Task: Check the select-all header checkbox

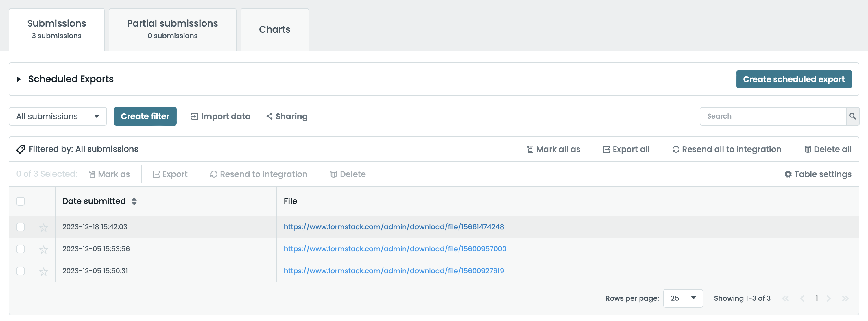Action: [x=21, y=201]
